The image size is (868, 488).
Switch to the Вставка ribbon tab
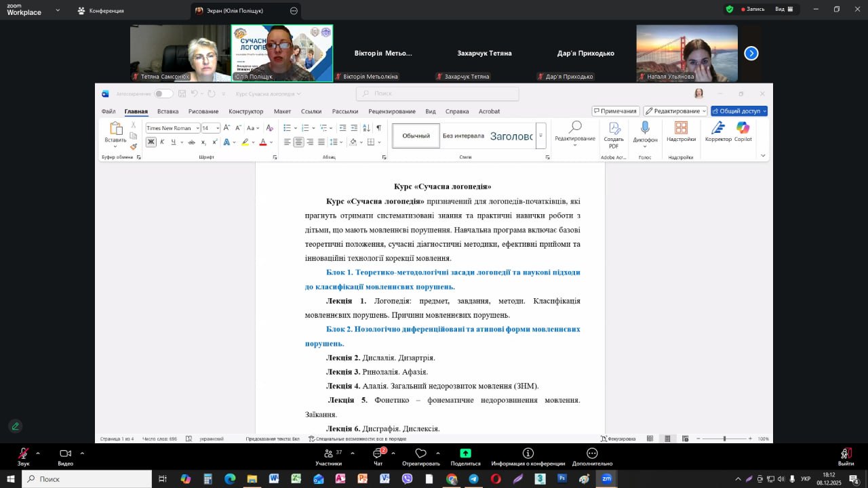pos(167,111)
